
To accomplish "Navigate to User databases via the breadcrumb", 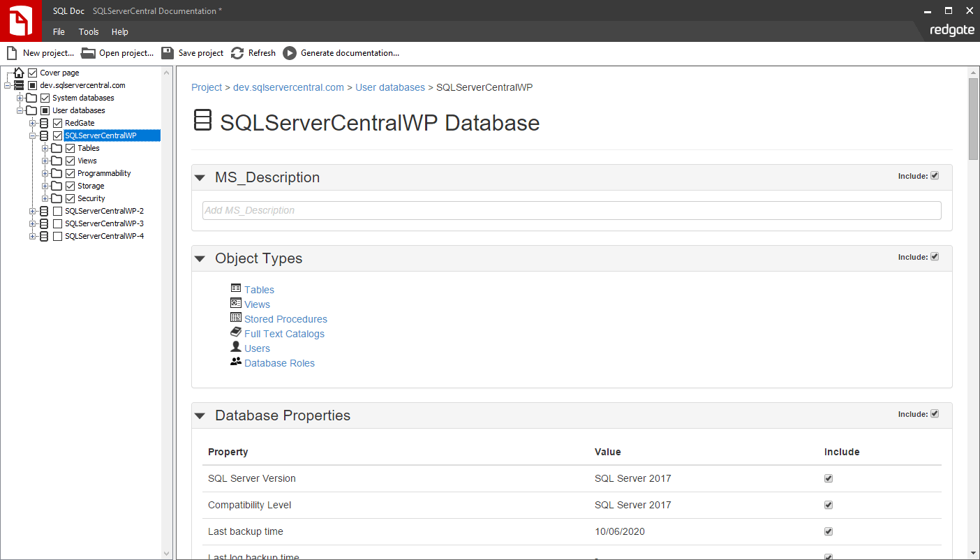I will (x=390, y=87).
